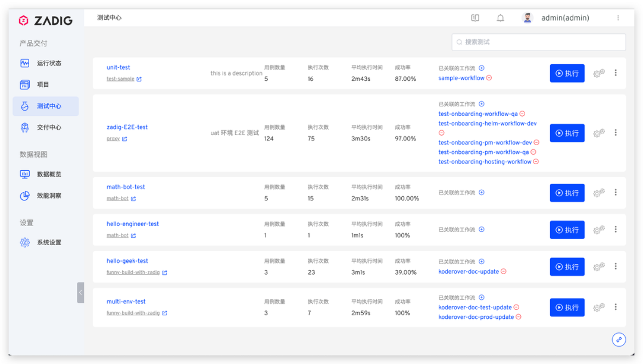
Task: Open settings gear for zadig-E2E-test
Action: pyautogui.click(x=599, y=133)
